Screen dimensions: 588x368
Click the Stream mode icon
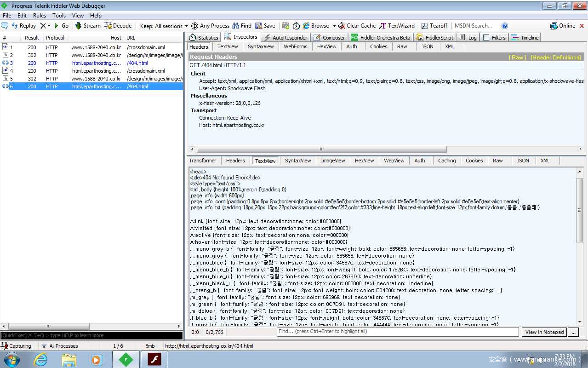pyautogui.click(x=79, y=26)
